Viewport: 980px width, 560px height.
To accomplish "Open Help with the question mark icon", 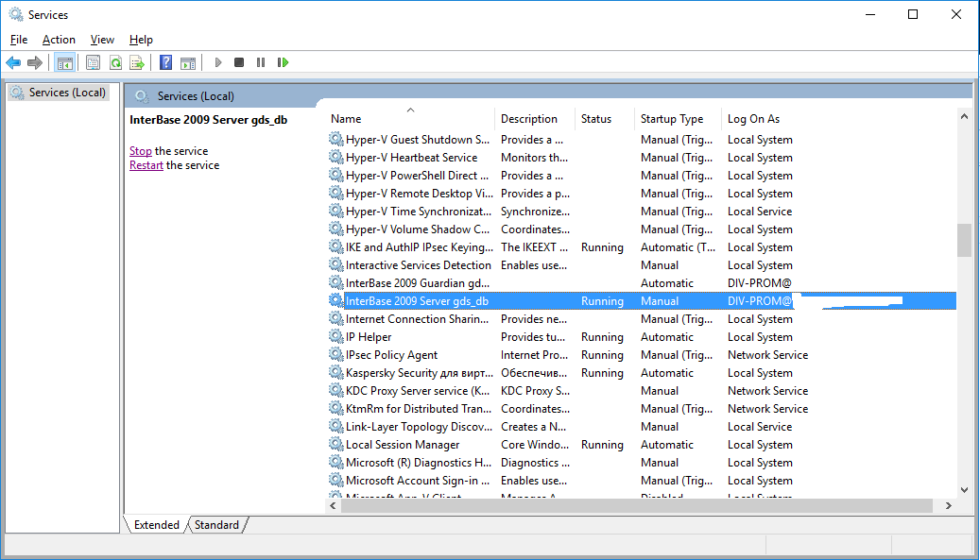I will (165, 62).
